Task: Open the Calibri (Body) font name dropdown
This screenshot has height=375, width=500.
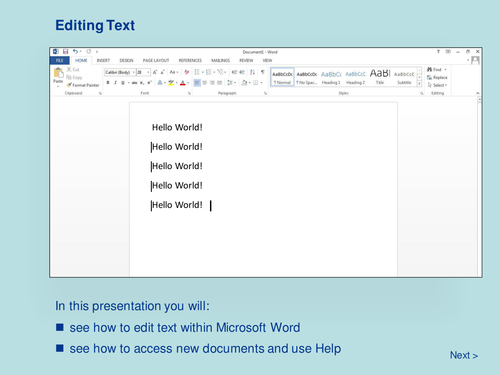Action: pyautogui.click(x=134, y=72)
